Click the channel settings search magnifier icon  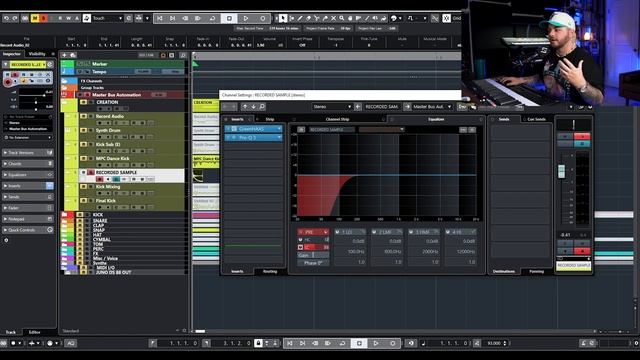[x=262, y=107]
